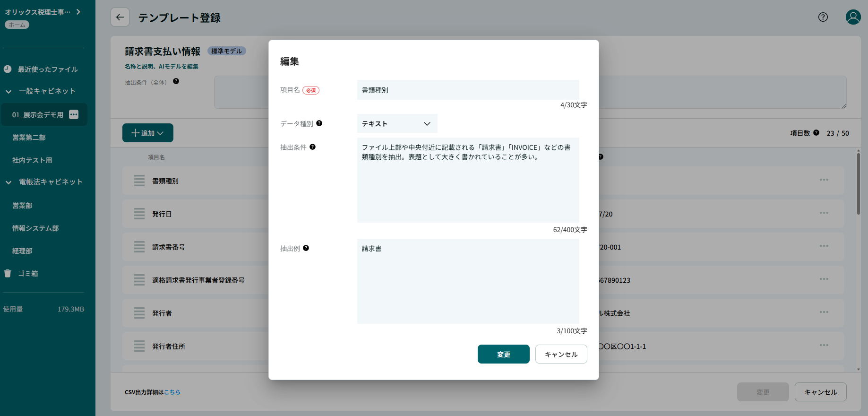This screenshot has width=868, height=416.
Task: Select 経理部 in sidebar
Action: point(22,251)
